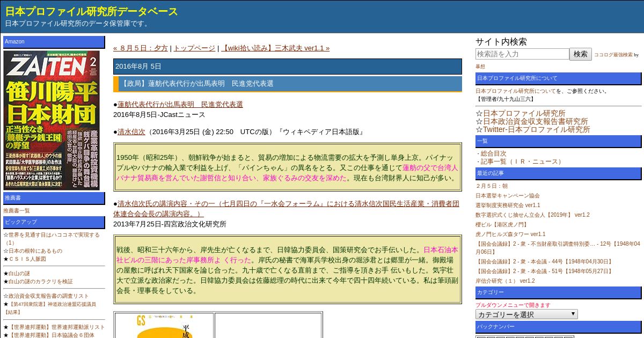Open 【第47回衆院選】神道政治連盟応援議員 link
This screenshot has width=644, height=338.
50,308
